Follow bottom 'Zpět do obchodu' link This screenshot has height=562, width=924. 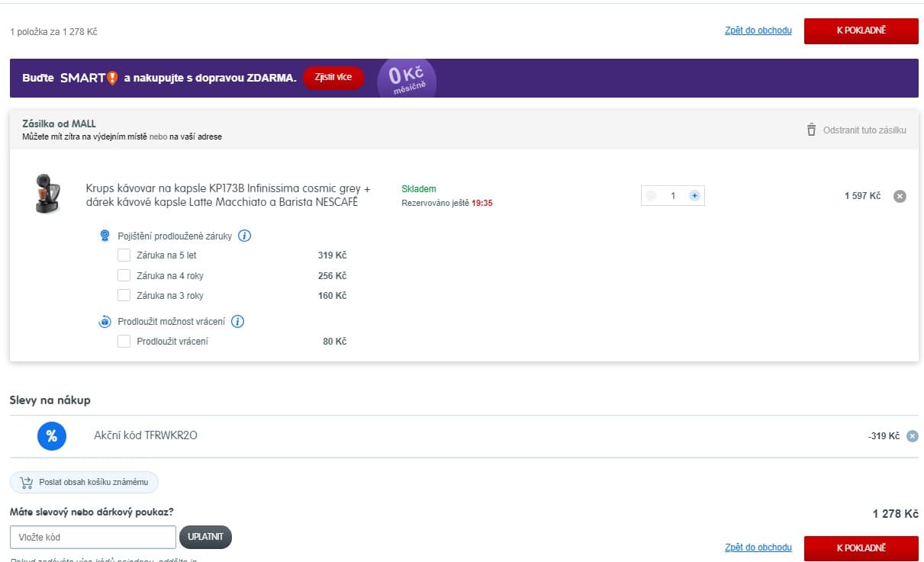pyautogui.click(x=758, y=548)
